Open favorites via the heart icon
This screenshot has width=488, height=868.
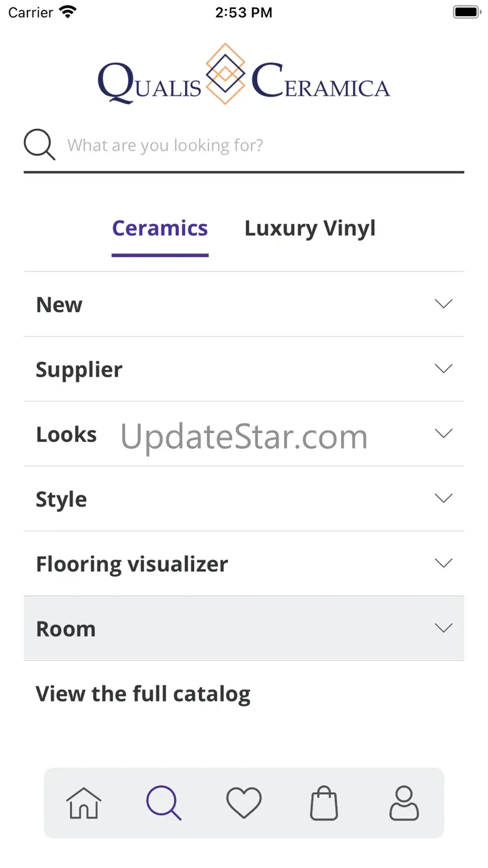[244, 803]
